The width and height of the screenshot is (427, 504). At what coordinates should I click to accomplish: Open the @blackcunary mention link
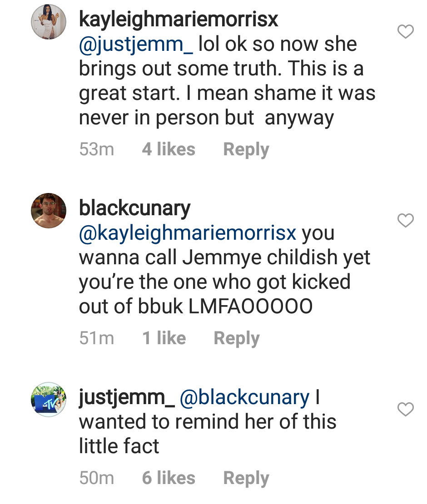[244, 398]
